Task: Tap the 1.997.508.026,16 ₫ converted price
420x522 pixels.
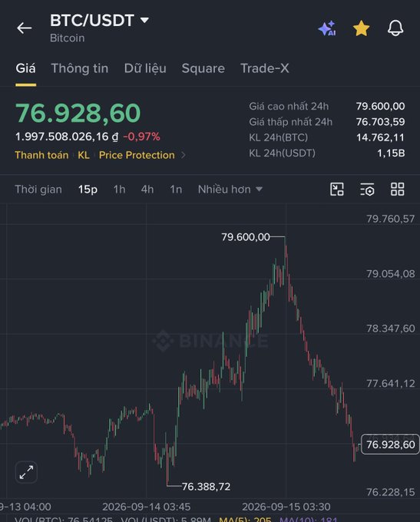Action: pos(67,137)
